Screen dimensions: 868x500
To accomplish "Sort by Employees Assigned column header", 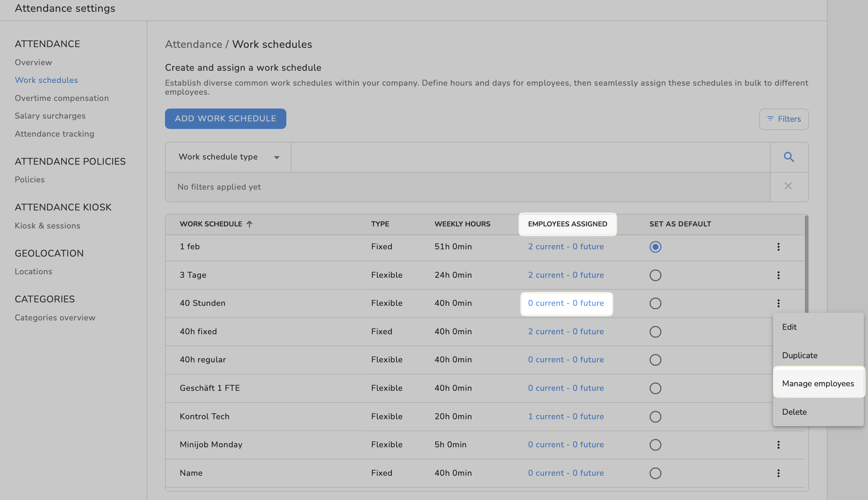I will (x=567, y=224).
